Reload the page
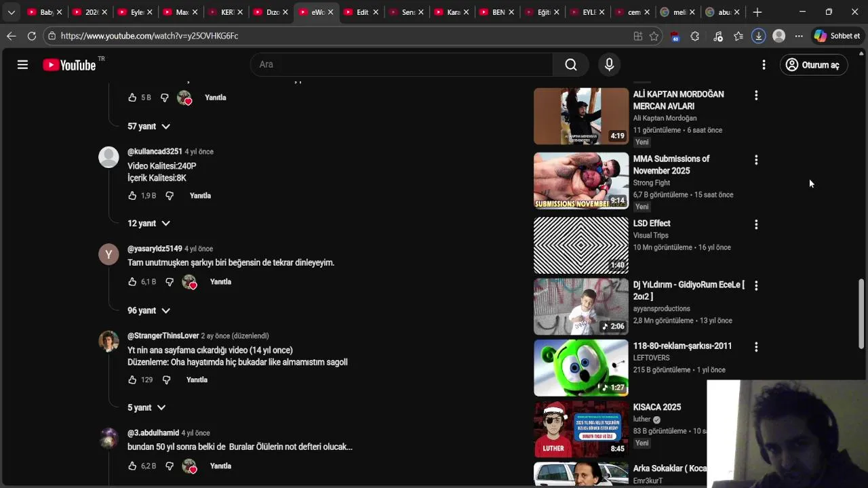The height and width of the screenshot is (488, 868). [x=32, y=36]
